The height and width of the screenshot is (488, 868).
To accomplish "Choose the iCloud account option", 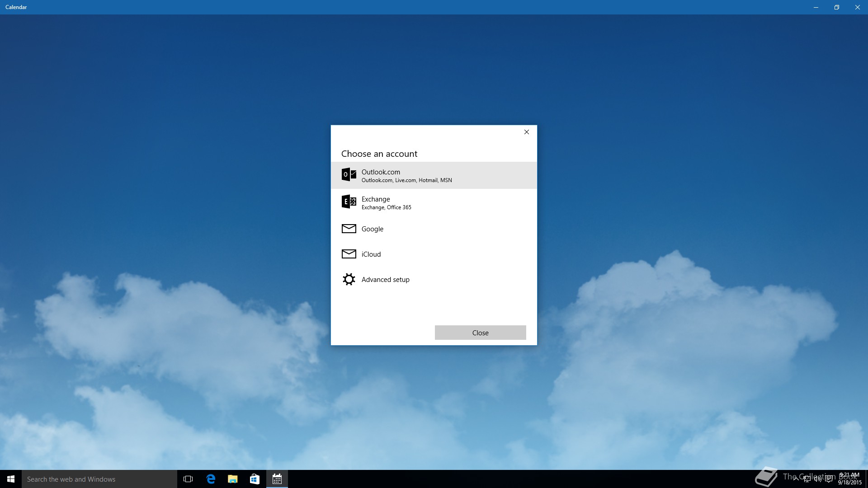I will click(x=434, y=254).
